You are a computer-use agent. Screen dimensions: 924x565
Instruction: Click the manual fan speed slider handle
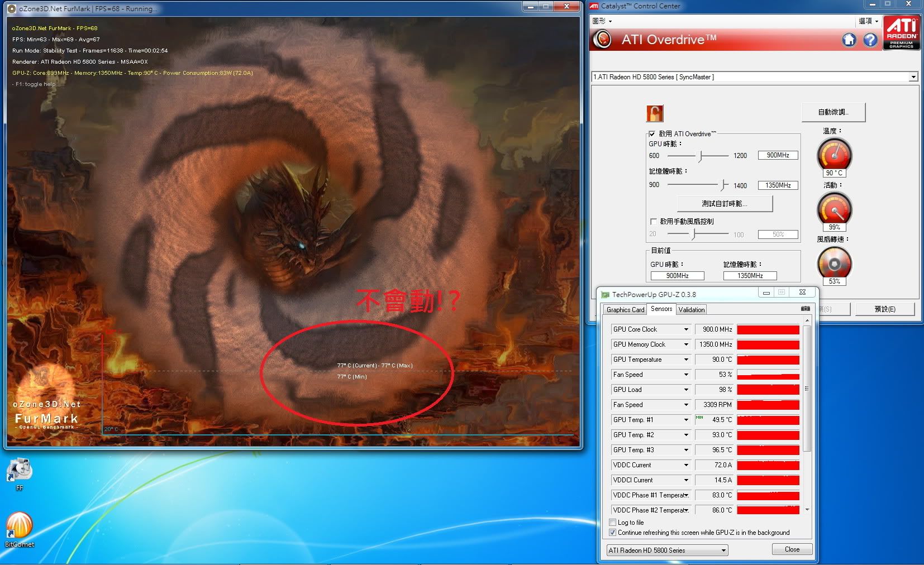point(694,234)
